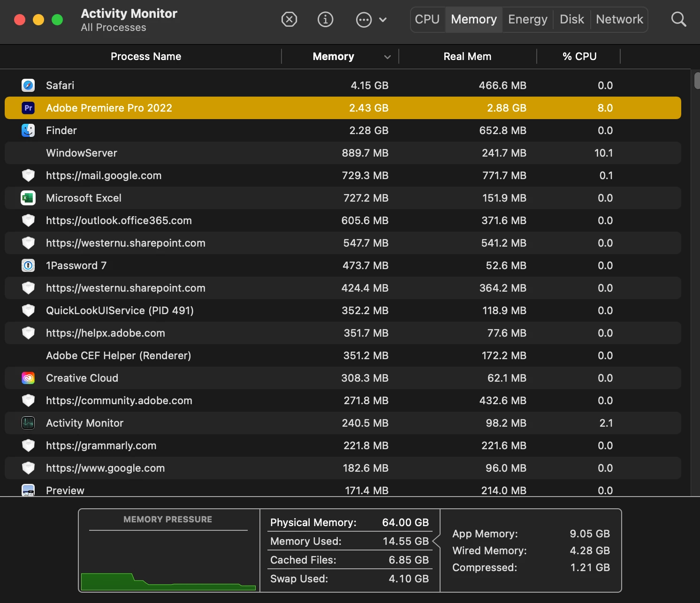700x603 pixels.
Task: Click mail.google.com's 0.1 CPU value
Action: coord(606,175)
